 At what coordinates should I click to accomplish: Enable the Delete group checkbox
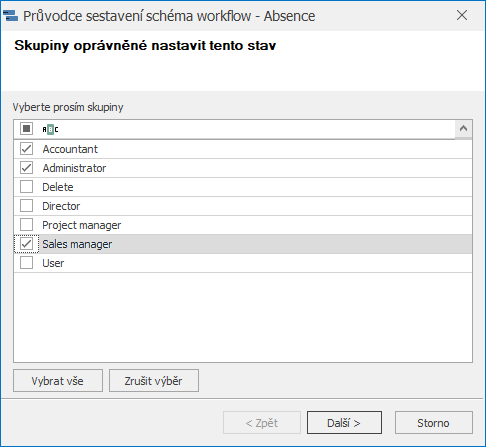(26, 187)
